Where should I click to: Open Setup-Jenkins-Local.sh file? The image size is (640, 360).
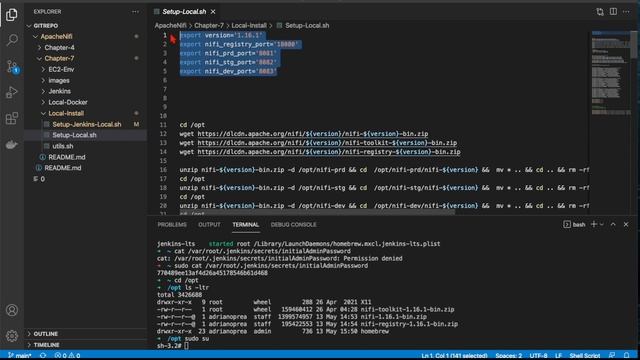(x=85, y=124)
